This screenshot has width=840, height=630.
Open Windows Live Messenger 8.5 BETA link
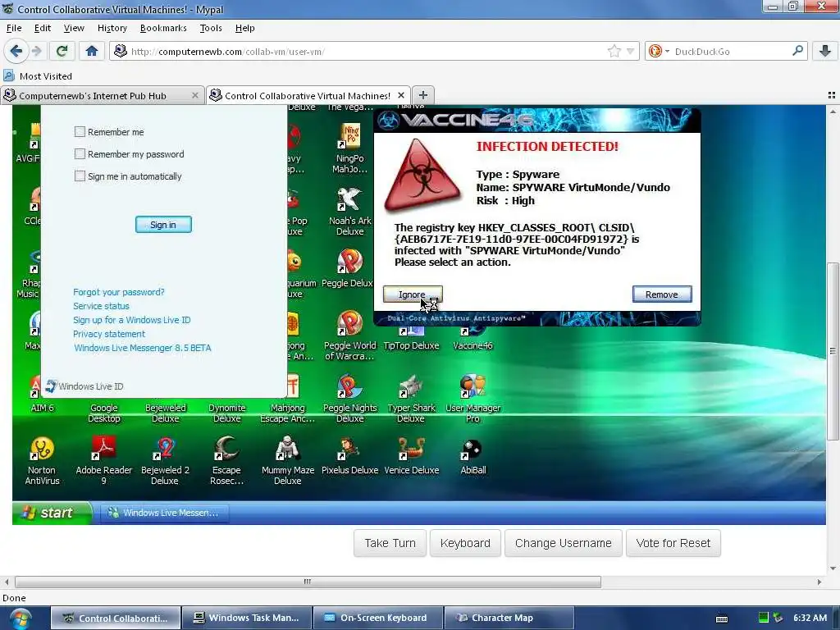coord(143,348)
